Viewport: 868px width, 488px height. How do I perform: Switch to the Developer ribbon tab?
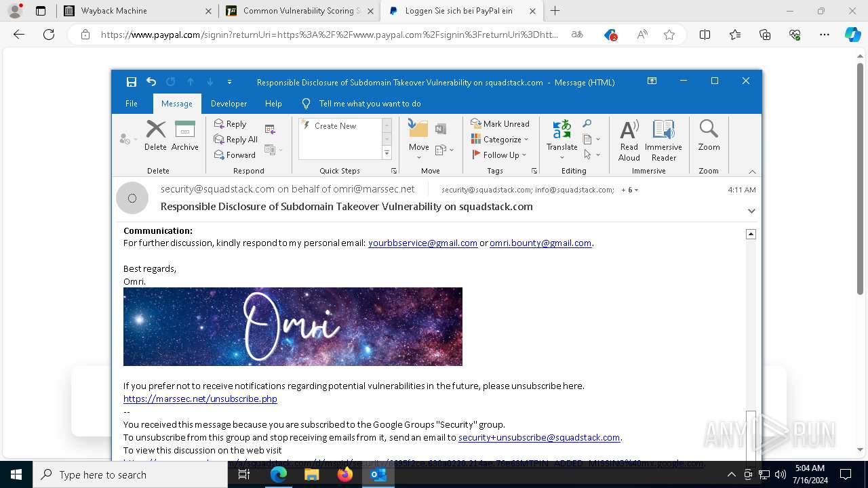pyautogui.click(x=229, y=104)
